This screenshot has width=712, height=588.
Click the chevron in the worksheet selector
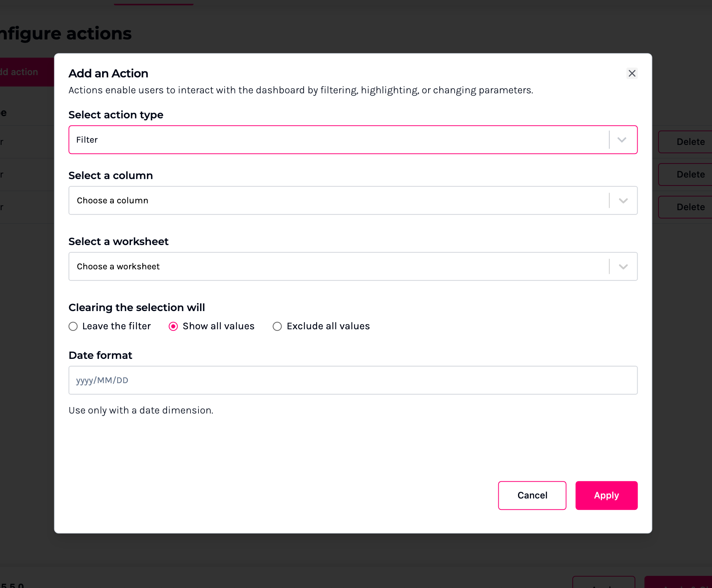click(623, 267)
